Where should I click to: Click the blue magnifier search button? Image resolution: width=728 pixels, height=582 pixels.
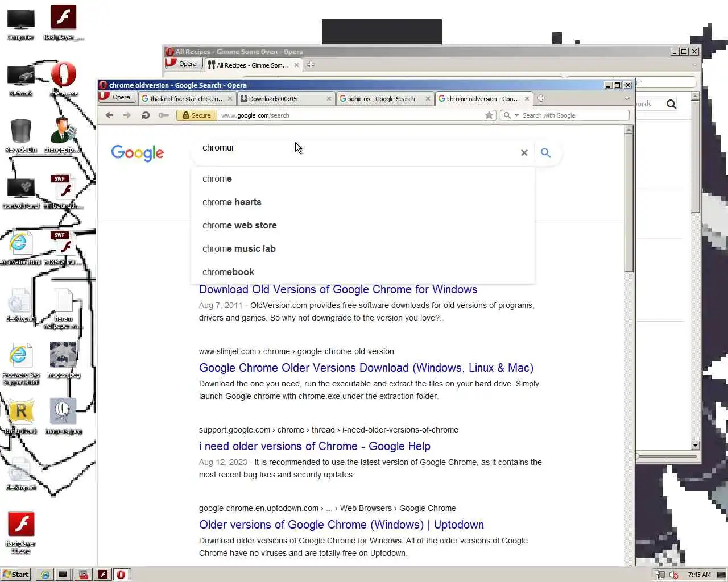(x=545, y=153)
